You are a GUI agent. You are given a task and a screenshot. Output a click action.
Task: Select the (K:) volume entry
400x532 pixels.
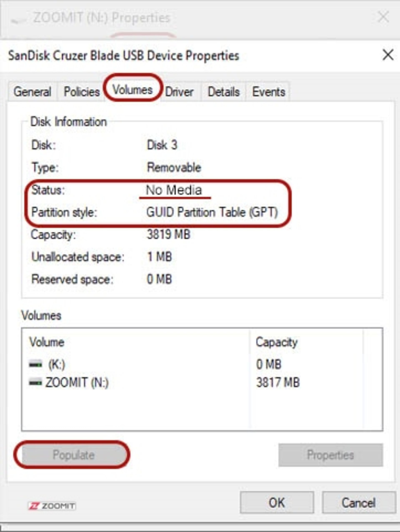[57, 364]
